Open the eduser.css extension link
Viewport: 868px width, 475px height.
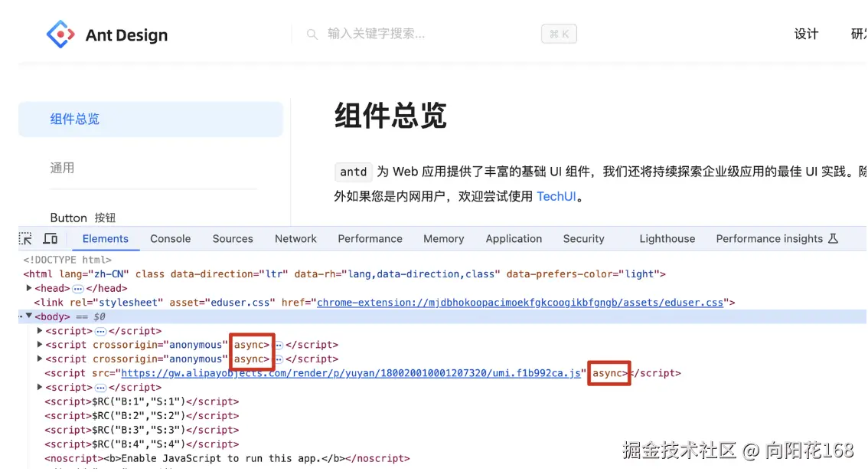[x=520, y=303]
